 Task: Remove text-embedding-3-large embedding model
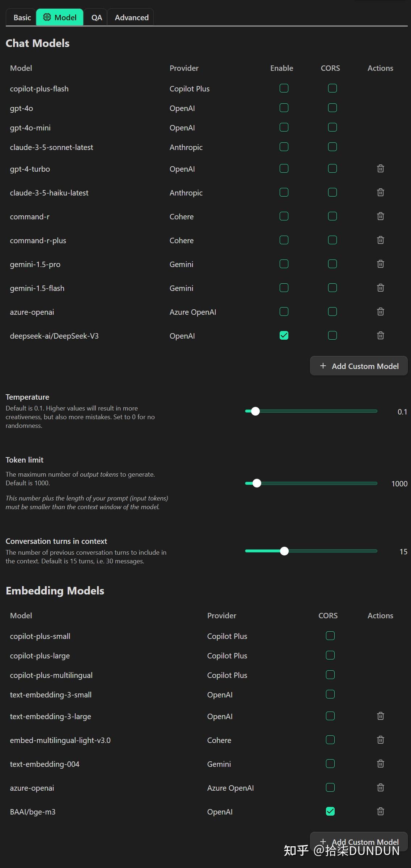[x=380, y=716]
